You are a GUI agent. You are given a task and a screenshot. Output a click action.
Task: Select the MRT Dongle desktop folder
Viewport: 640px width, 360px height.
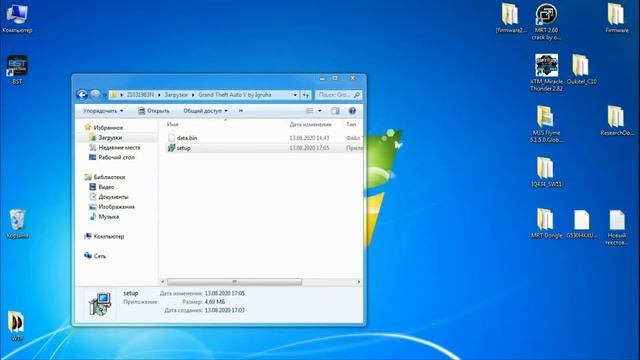click(x=546, y=224)
